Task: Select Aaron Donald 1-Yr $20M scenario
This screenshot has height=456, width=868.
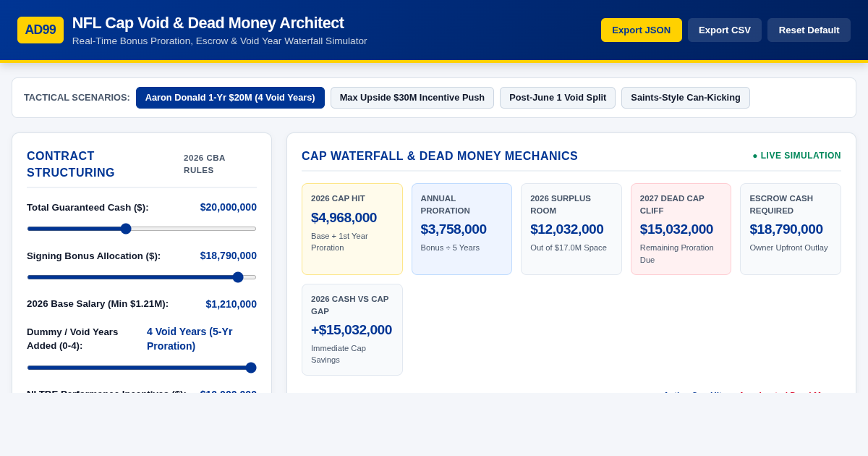Action: click(230, 98)
